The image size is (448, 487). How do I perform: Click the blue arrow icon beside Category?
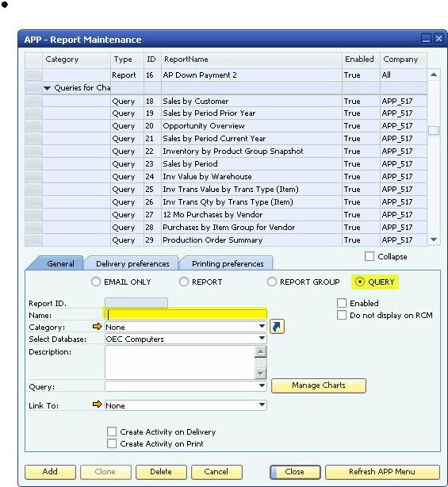click(277, 327)
